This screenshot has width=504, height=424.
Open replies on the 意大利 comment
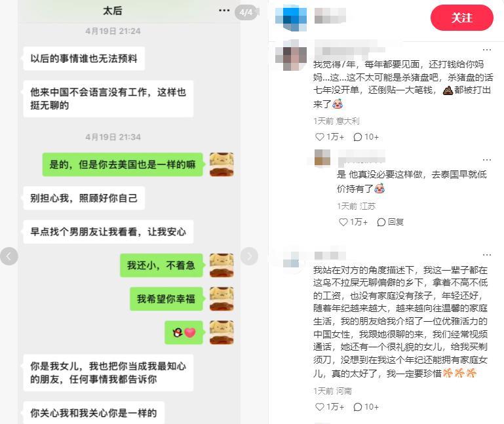click(366, 137)
